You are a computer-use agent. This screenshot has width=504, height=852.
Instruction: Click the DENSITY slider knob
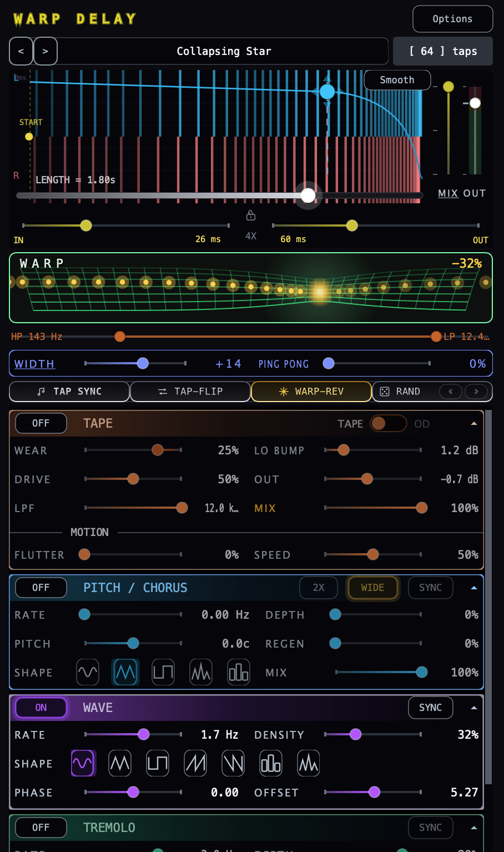point(356,734)
